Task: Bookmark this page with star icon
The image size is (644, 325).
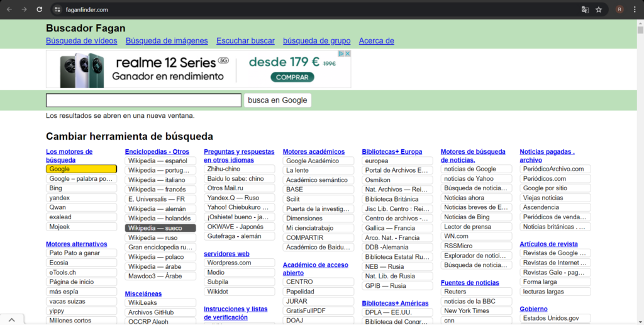Action: pos(599,9)
